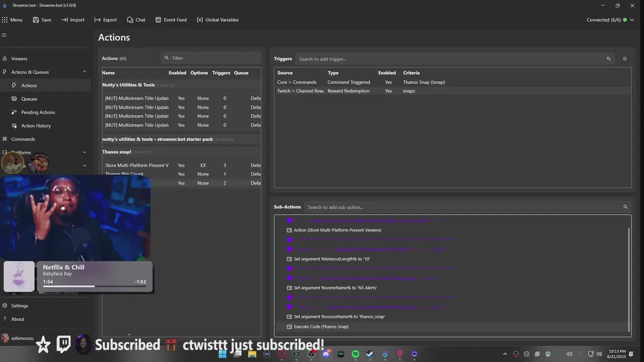Click the Import toolbar icon
Image resolution: width=644 pixels, height=362 pixels.
pos(64,20)
